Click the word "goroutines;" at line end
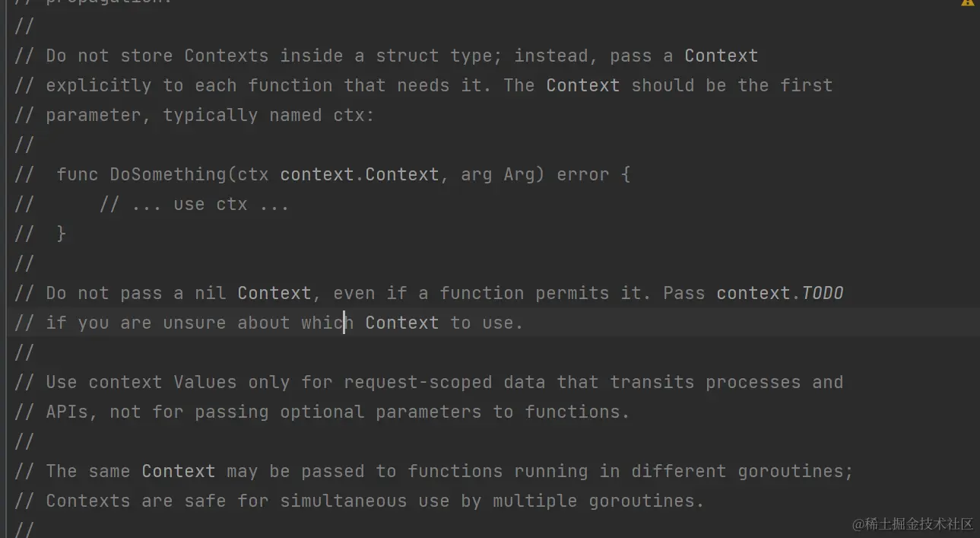 pyautogui.click(x=795, y=471)
